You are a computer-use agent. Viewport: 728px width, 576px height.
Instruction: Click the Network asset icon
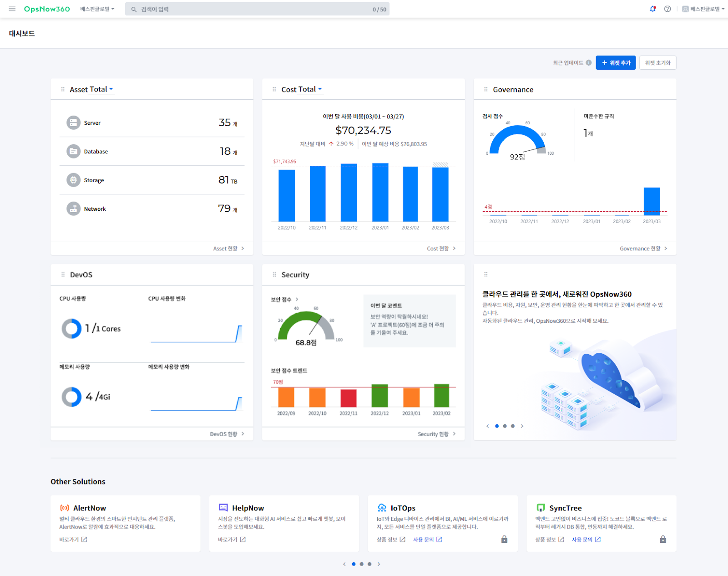click(x=73, y=209)
